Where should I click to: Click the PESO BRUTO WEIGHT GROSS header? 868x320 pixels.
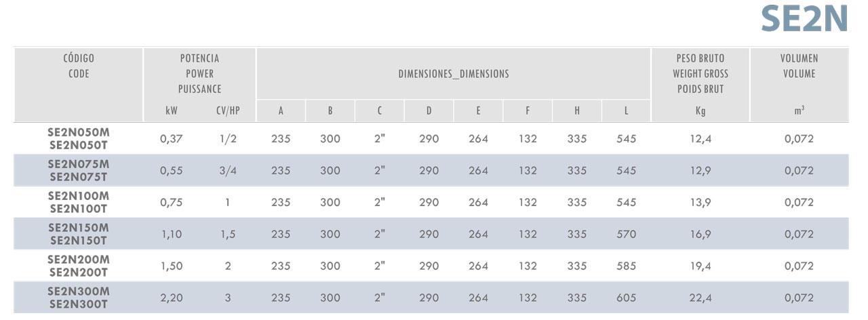(701, 74)
